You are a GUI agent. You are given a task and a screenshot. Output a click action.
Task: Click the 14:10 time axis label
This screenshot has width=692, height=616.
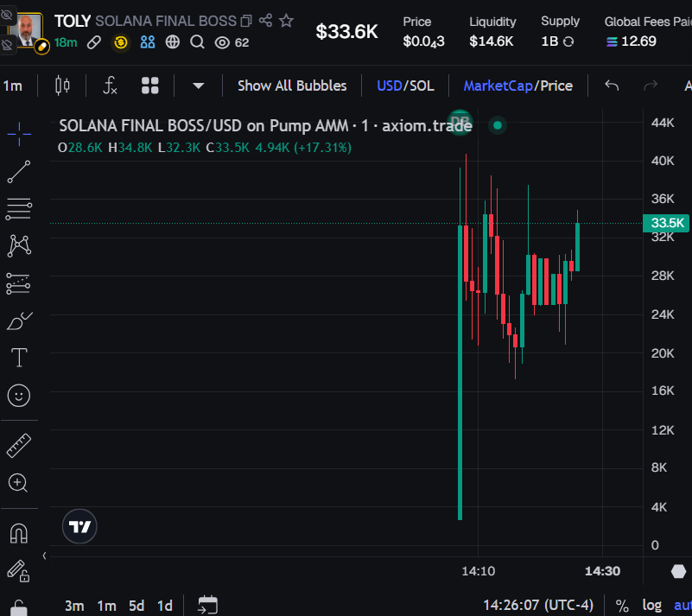point(479,571)
